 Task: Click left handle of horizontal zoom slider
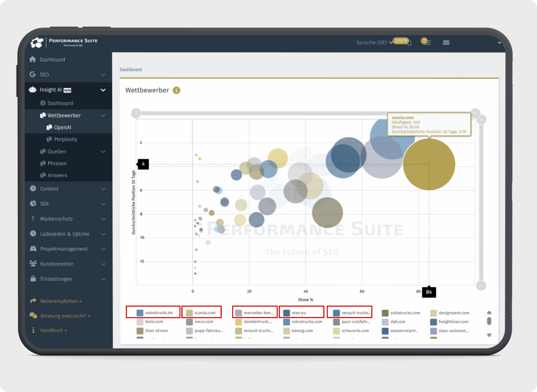click(136, 113)
